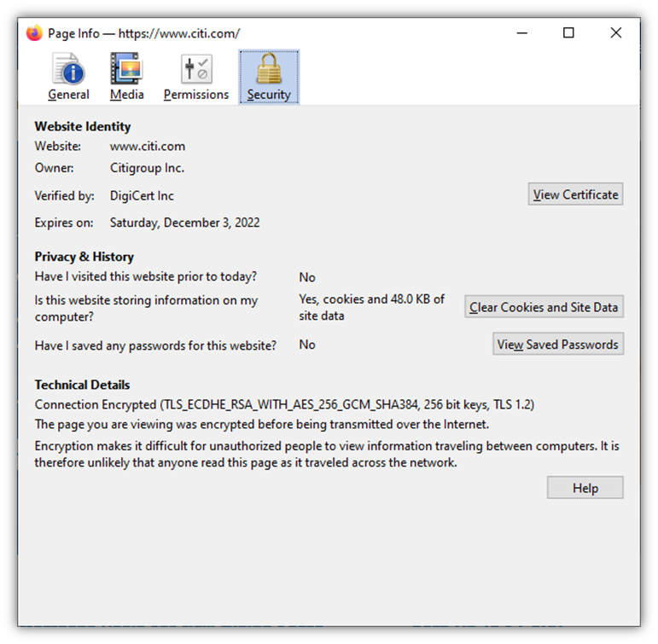Click the 'Verified by:' label
The width and height of the screenshot is (658, 644).
[x=64, y=195]
